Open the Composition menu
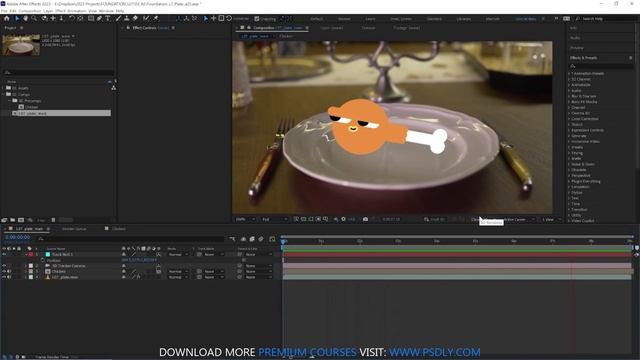Image resolution: width=640 pixels, height=360 pixels. coord(29,11)
